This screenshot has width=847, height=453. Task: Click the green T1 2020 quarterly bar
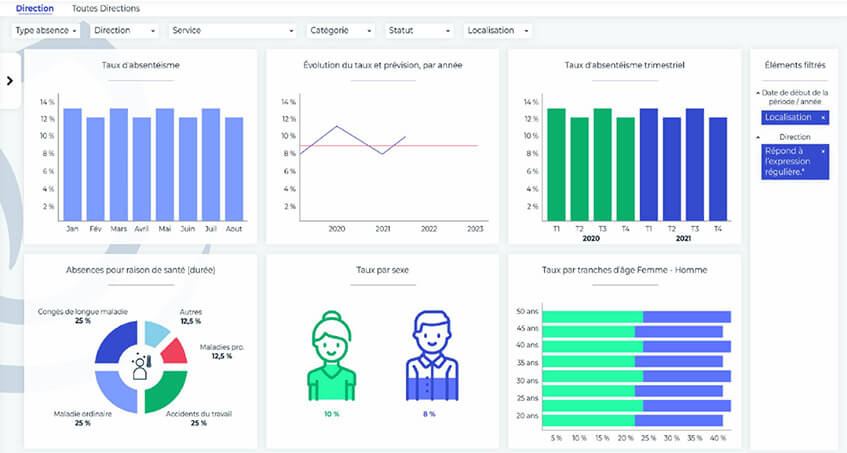[556, 165]
